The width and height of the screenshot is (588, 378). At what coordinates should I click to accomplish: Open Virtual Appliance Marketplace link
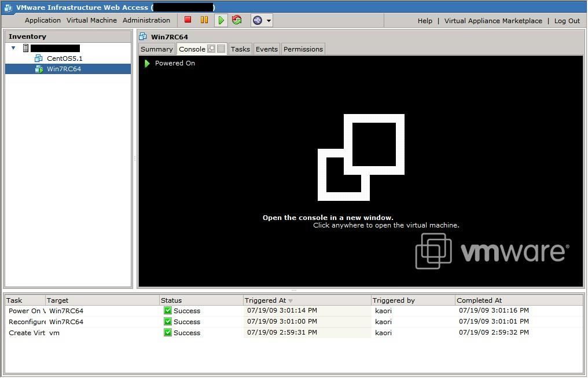pyautogui.click(x=493, y=21)
